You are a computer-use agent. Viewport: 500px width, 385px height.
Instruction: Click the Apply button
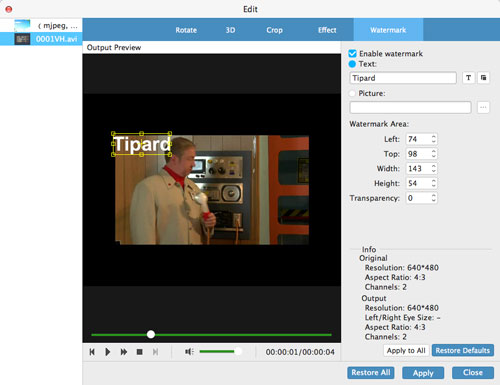[x=423, y=373]
